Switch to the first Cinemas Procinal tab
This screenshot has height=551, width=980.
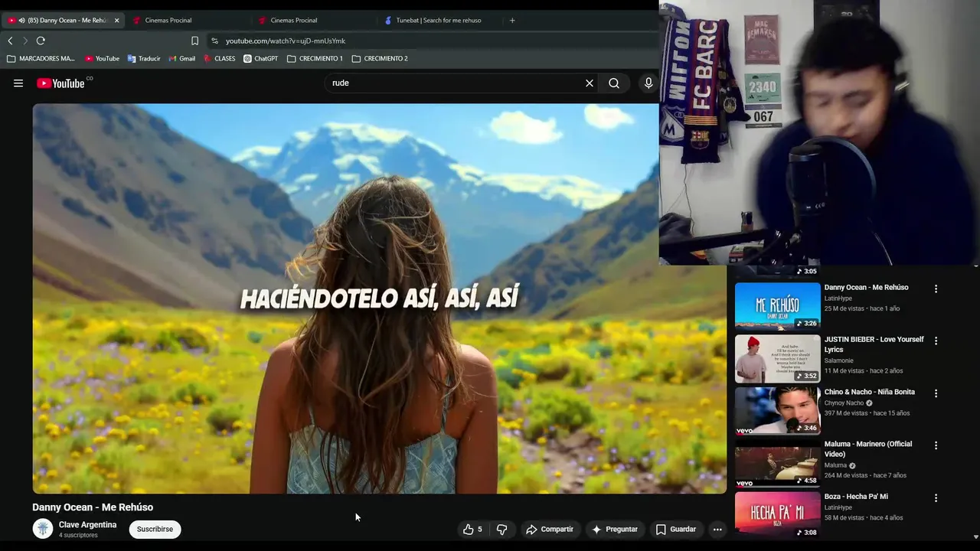click(x=188, y=20)
